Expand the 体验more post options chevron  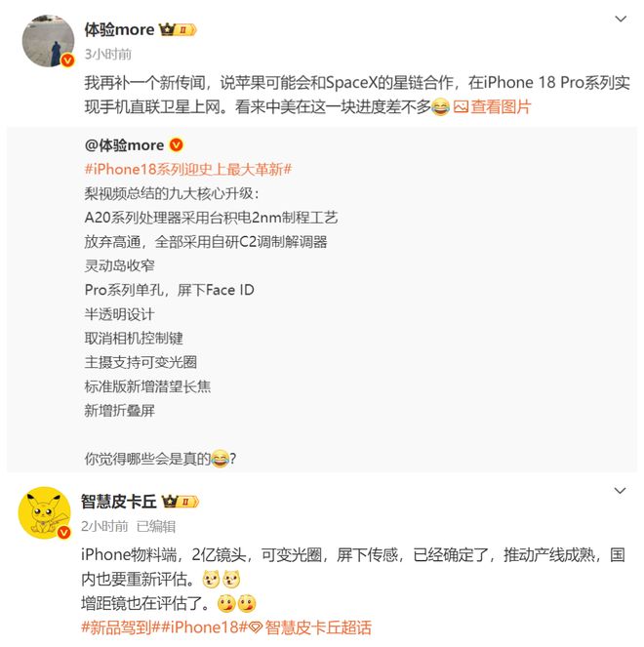[621, 19]
